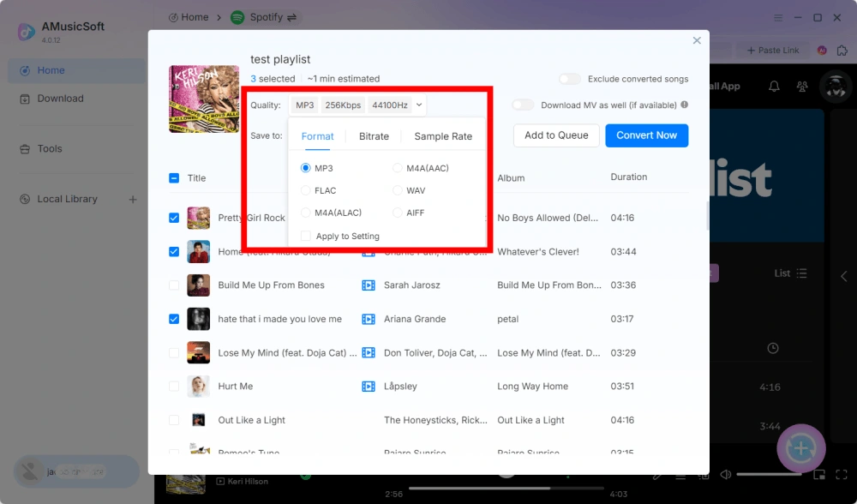Adjust the volume slider
857x504 pixels.
(x=769, y=475)
